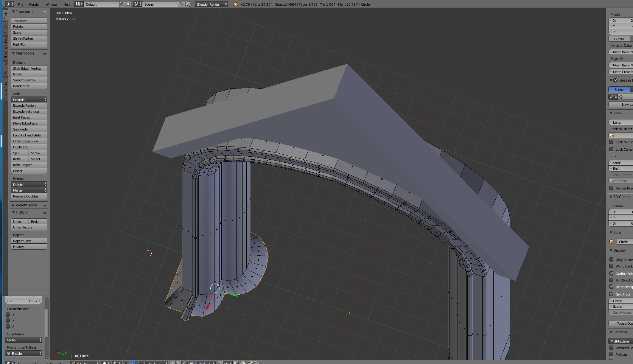
Task: Toggle the Grease Pencil panel checkbox
Action: (615, 80)
